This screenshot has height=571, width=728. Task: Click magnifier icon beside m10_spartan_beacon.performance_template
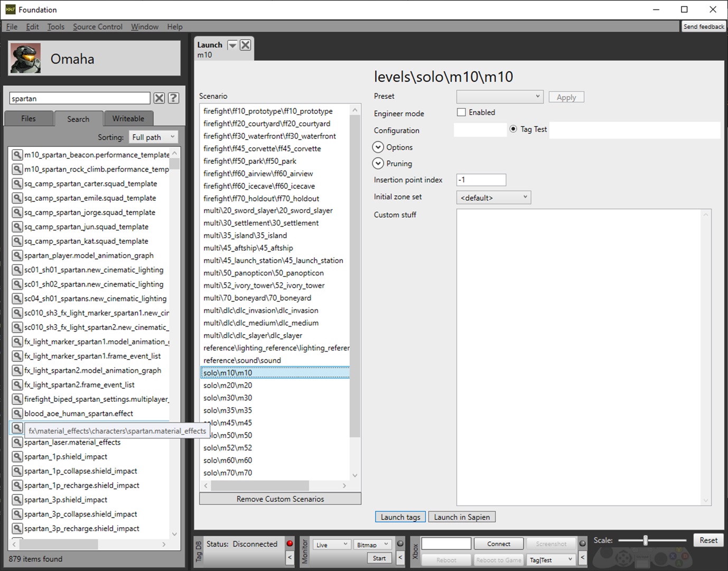[17, 155]
